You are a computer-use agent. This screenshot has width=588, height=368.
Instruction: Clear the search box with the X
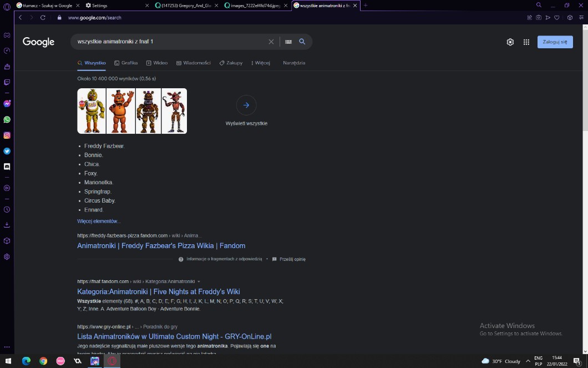271,42
